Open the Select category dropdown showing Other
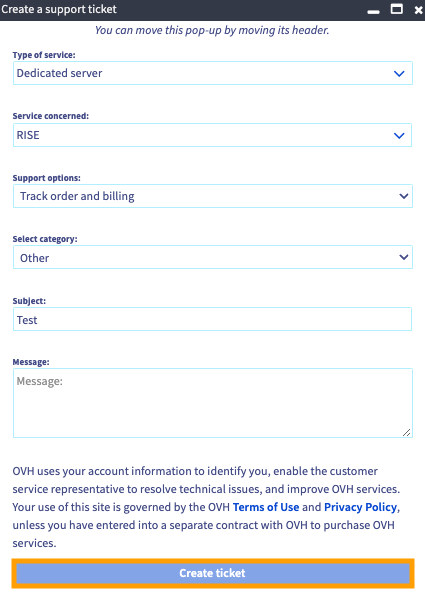The height and width of the screenshot is (595, 425). (212, 257)
